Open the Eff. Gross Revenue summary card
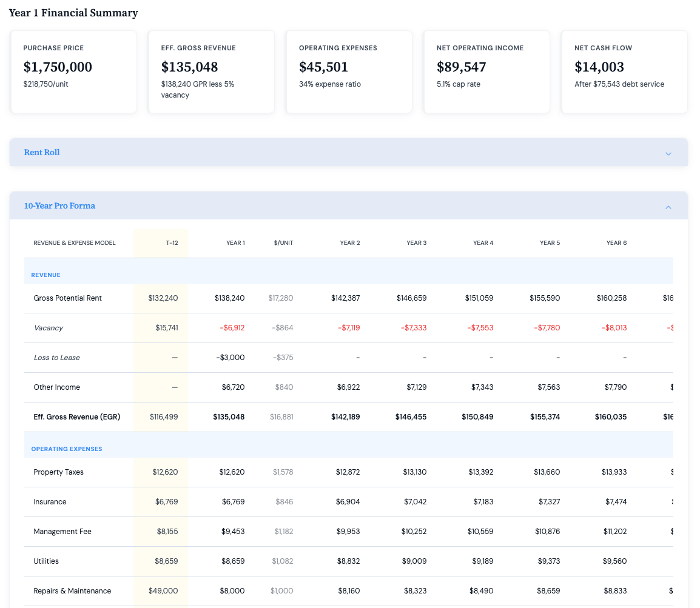700x608 pixels. [211, 72]
